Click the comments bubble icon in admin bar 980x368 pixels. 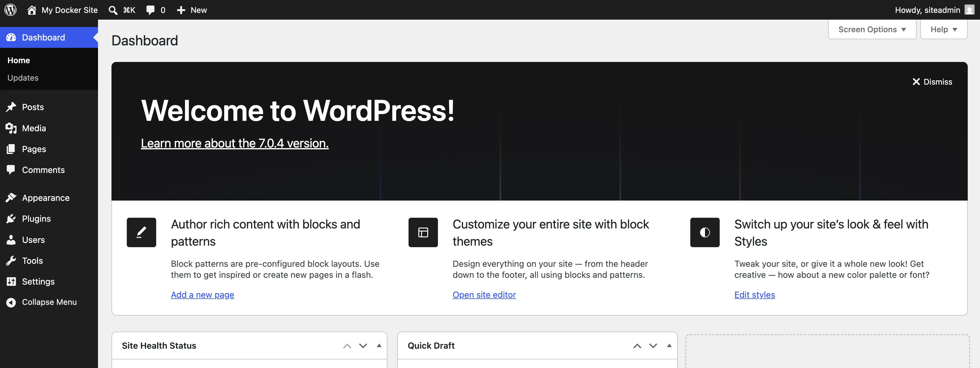150,10
